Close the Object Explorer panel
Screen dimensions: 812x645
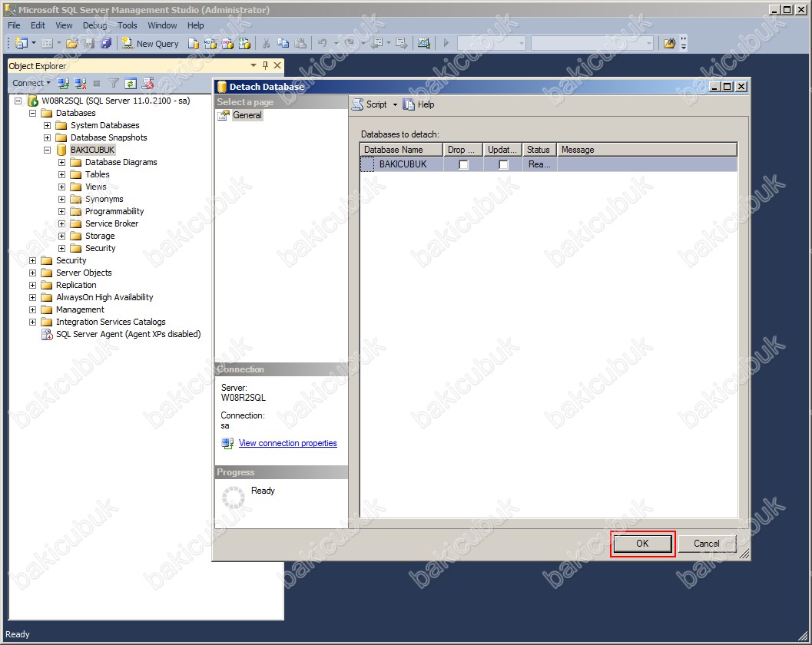pyautogui.click(x=277, y=65)
